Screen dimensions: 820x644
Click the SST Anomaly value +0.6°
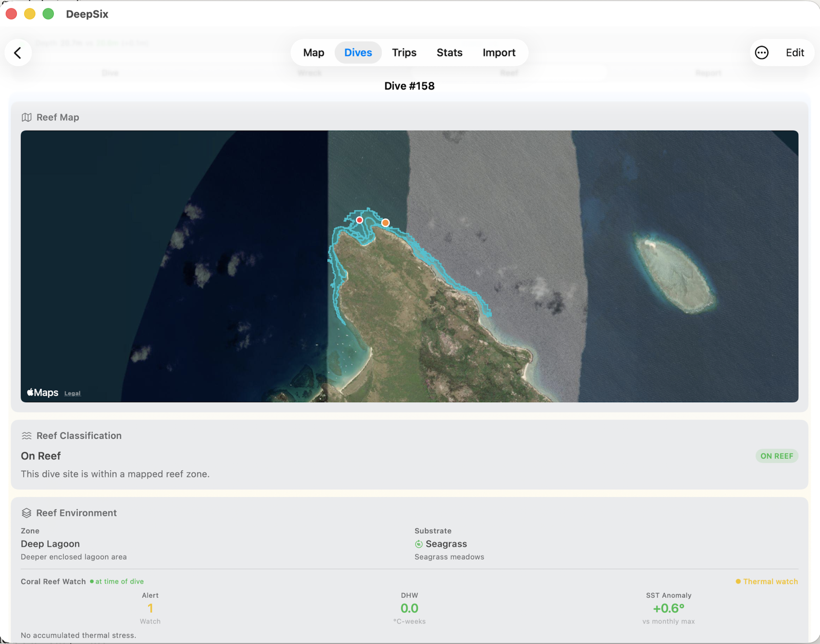pyautogui.click(x=668, y=609)
